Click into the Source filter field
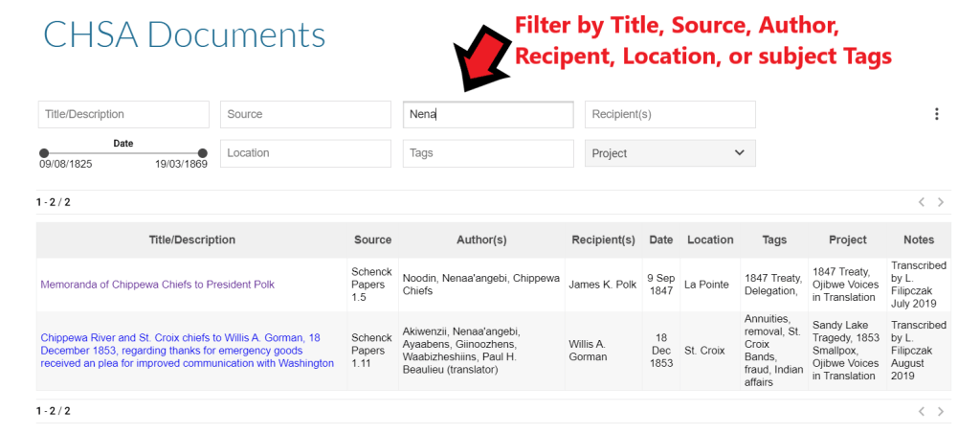 [305, 115]
